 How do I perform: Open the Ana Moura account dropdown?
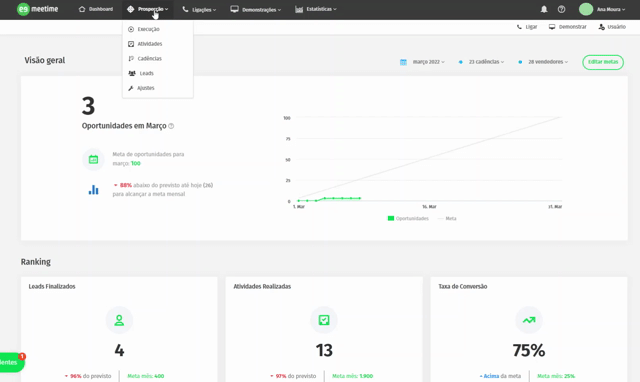click(x=611, y=9)
